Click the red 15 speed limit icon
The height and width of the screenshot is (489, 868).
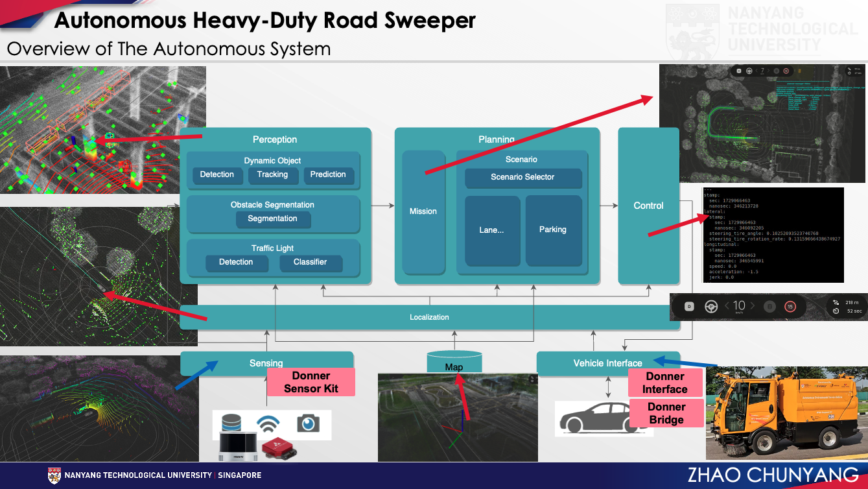[x=790, y=307]
